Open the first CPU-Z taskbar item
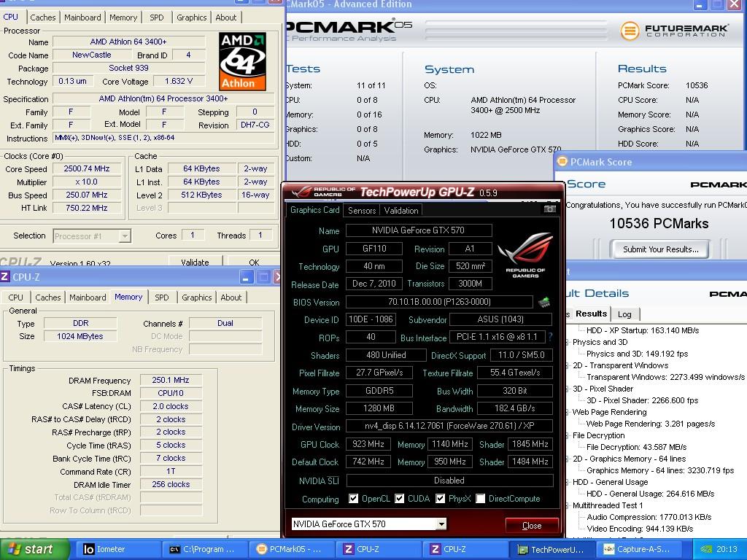The image size is (747, 560). point(379,549)
